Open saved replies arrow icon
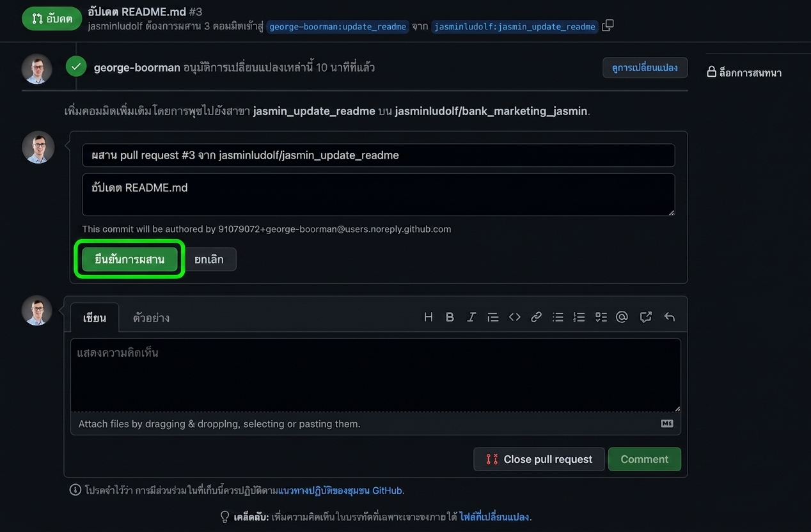 670,317
